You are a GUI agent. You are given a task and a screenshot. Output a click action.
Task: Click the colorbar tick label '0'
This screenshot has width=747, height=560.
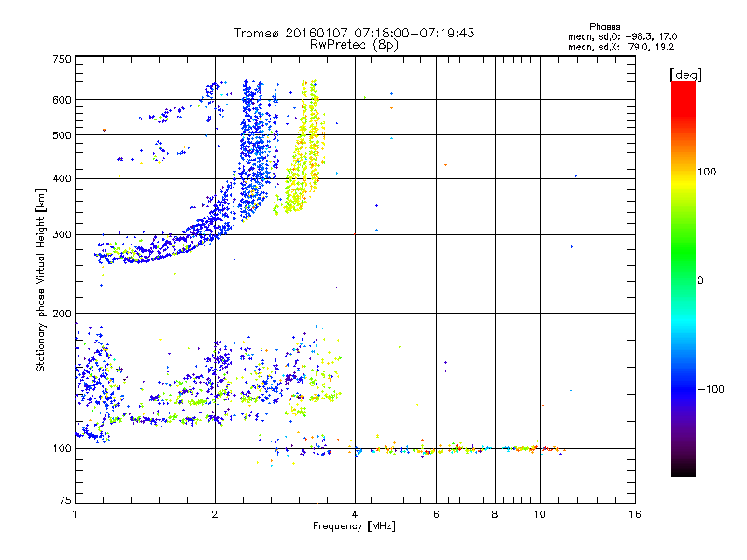pyautogui.click(x=700, y=281)
